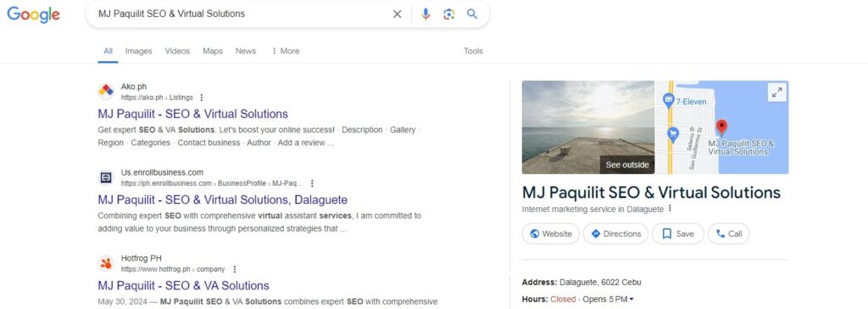Expand the map with the fullscreen arrows icon
868x309 pixels.
click(x=777, y=93)
